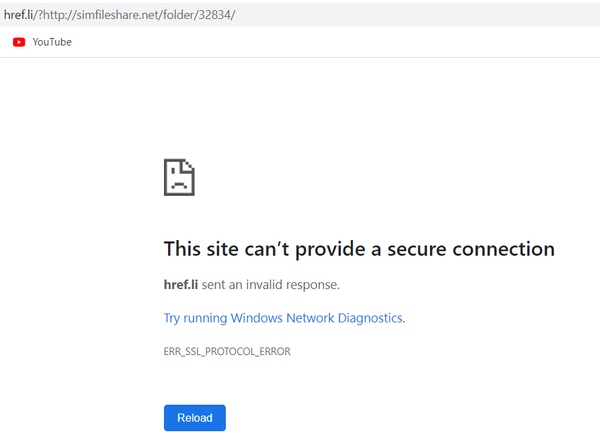Focus the address bar URL field
The width and height of the screenshot is (600, 440).
[300, 15]
